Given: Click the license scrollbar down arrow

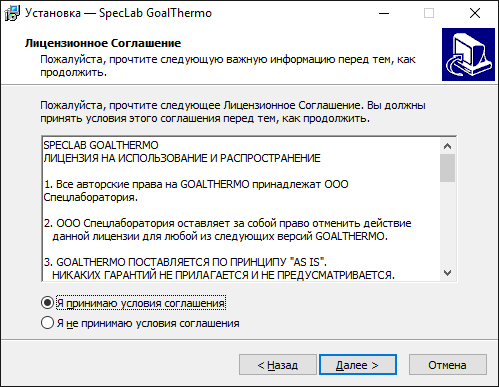Looking at the screenshot, I should pos(447,273).
